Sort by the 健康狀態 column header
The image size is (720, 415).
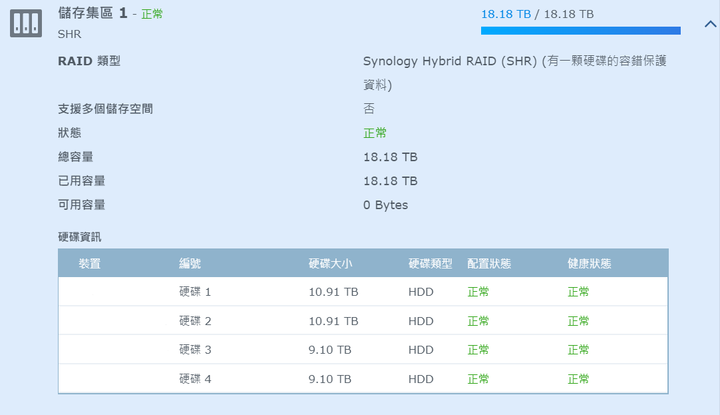point(589,264)
